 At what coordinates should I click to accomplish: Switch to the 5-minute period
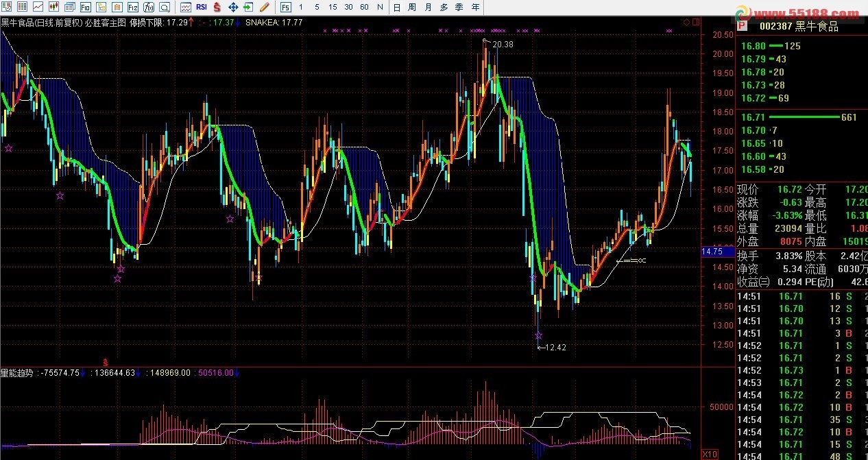[x=317, y=7]
